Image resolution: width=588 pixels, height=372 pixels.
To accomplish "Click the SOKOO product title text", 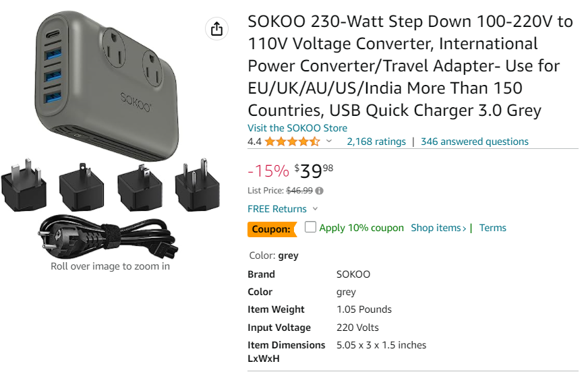I will pos(410,66).
